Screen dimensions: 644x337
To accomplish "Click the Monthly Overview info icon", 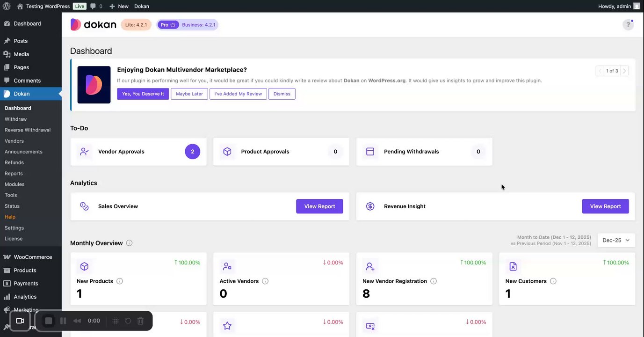I will [129, 243].
